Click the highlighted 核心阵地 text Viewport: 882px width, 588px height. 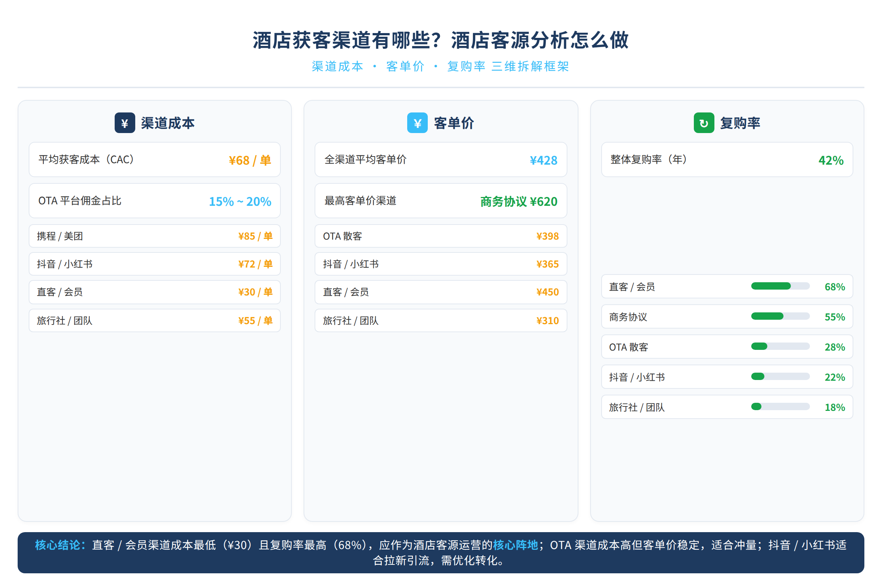coord(515,545)
